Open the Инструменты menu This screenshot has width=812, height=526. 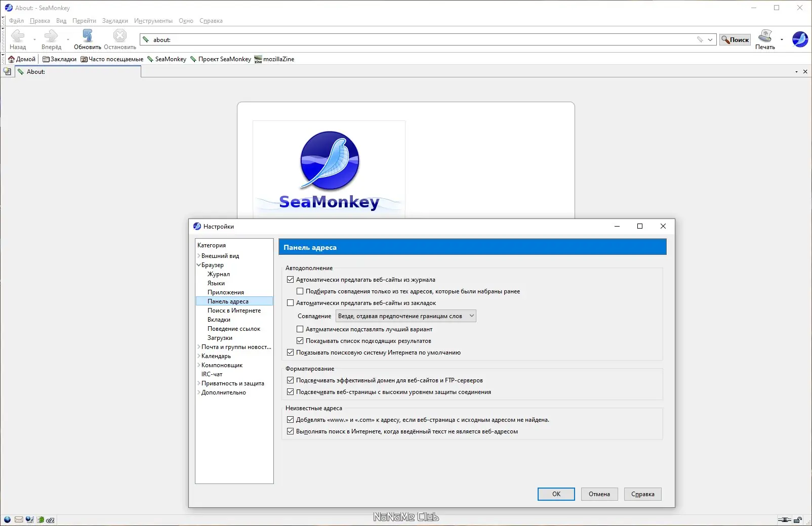(153, 21)
